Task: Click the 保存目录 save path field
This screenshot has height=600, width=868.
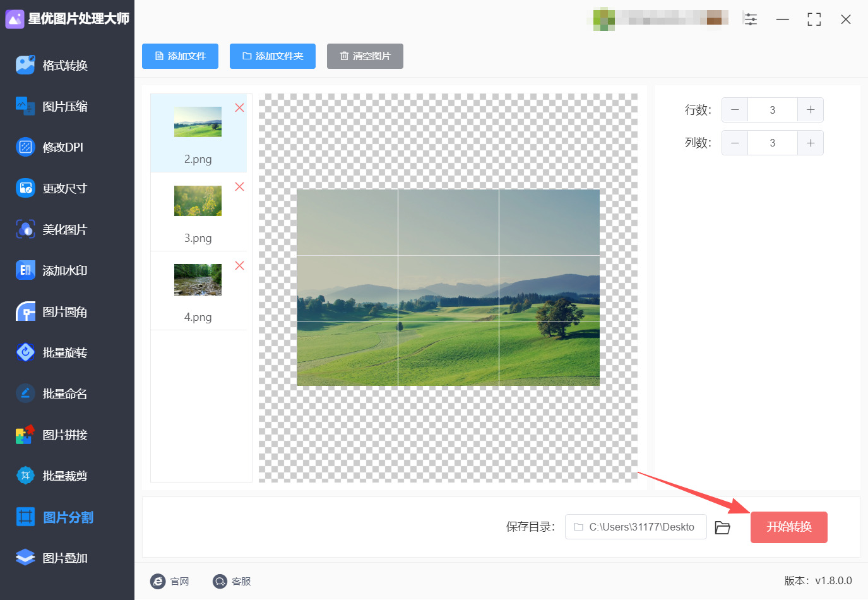Action: pyautogui.click(x=636, y=527)
